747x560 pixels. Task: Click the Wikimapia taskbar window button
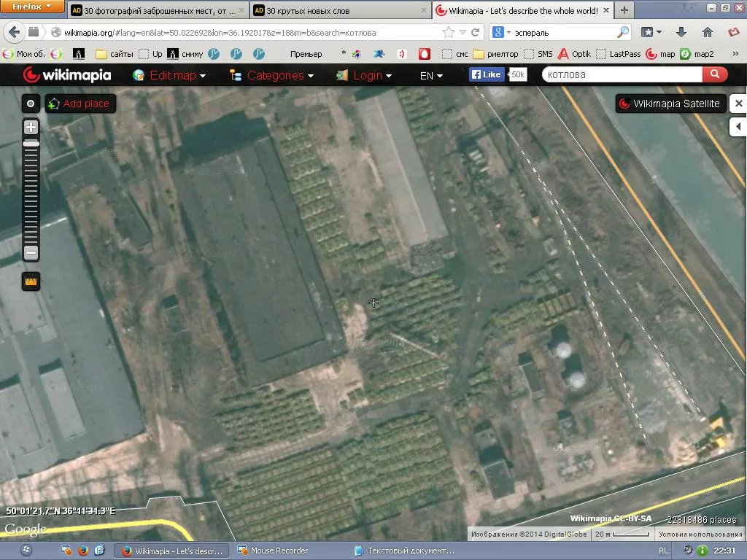(x=172, y=551)
